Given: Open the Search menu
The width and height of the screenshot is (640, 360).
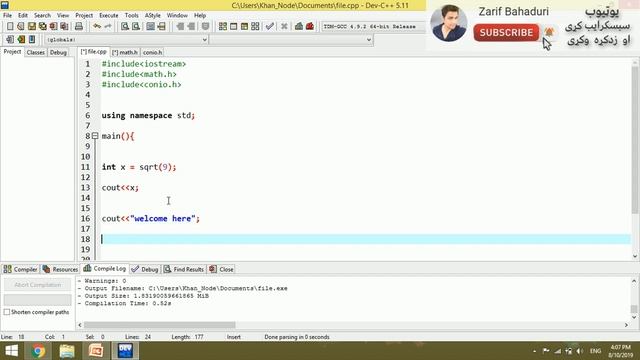Looking at the screenshot, I should [x=42, y=16].
